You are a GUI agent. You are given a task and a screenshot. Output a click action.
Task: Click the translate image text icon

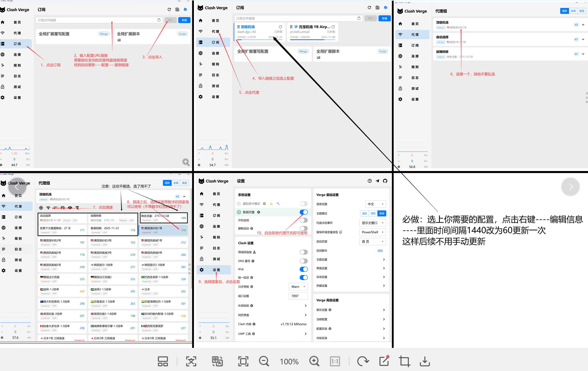click(217, 361)
